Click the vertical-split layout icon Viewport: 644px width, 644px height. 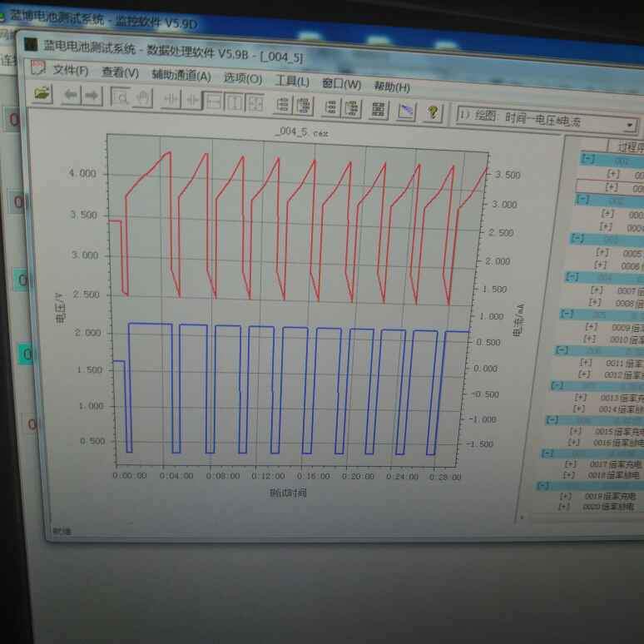pyautogui.click(x=235, y=102)
